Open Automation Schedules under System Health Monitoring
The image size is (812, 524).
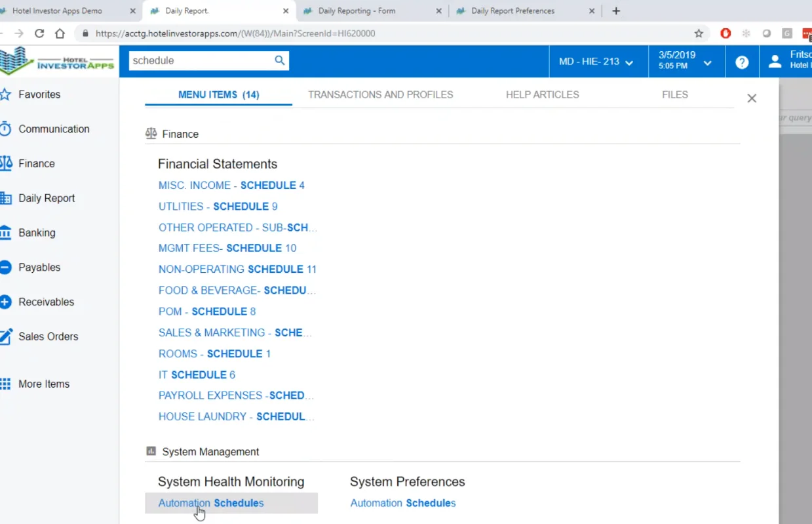point(211,503)
